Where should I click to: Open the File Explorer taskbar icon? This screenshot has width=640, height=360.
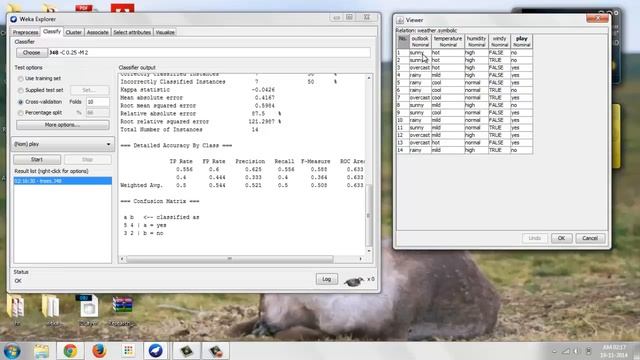coord(41,351)
